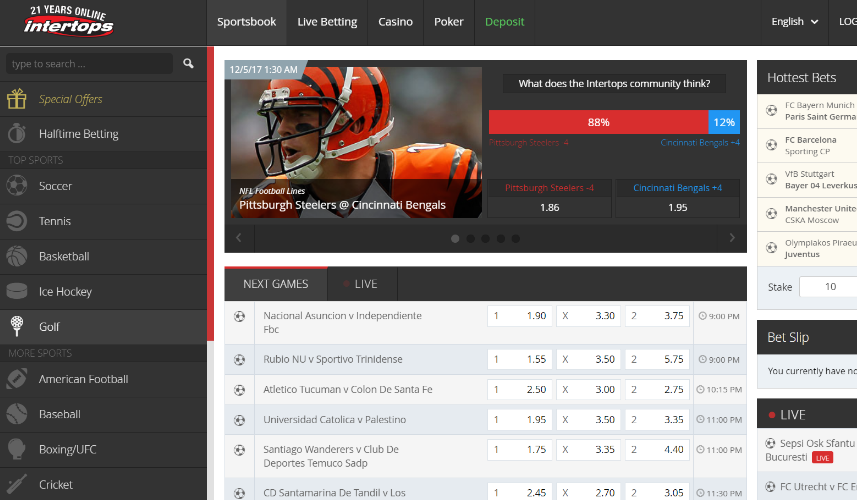Pick away win 3.35 for Universidad Catolica match
The image size is (857, 500).
(x=657, y=420)
